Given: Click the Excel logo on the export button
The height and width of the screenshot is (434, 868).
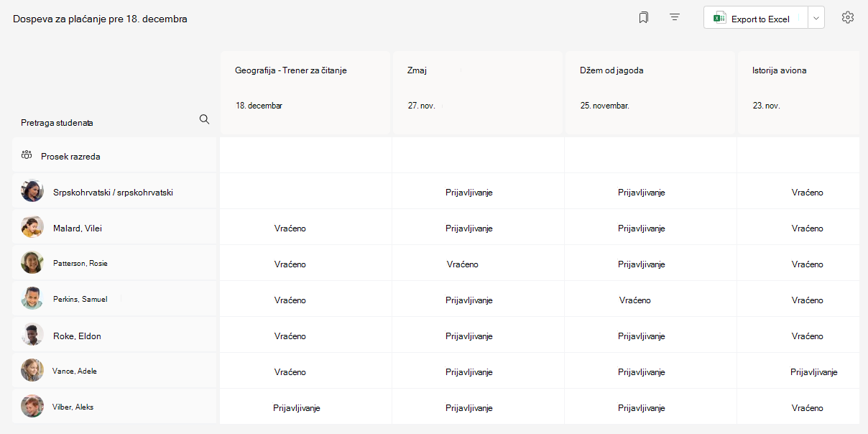Looking at the screenshot, I should click(719, 19).
